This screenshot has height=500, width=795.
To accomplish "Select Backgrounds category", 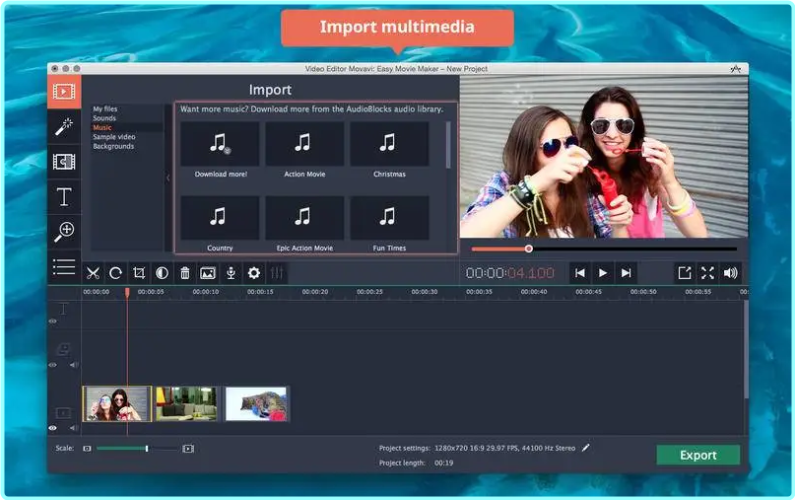I will click(x=114, y=146).
